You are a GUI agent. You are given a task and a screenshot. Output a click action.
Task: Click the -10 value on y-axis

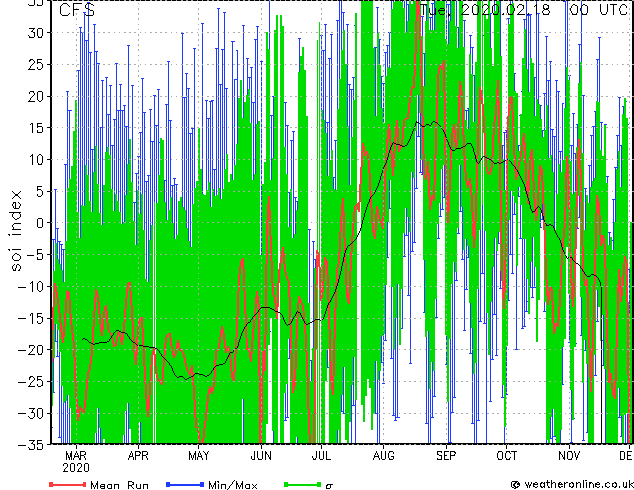[32, 286]
